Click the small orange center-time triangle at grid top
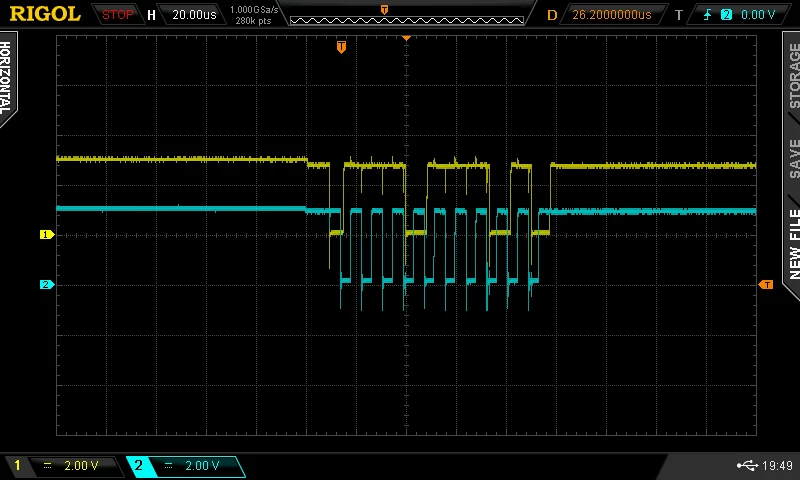This screenshot has width=800, height=480. tap(407, 38)
